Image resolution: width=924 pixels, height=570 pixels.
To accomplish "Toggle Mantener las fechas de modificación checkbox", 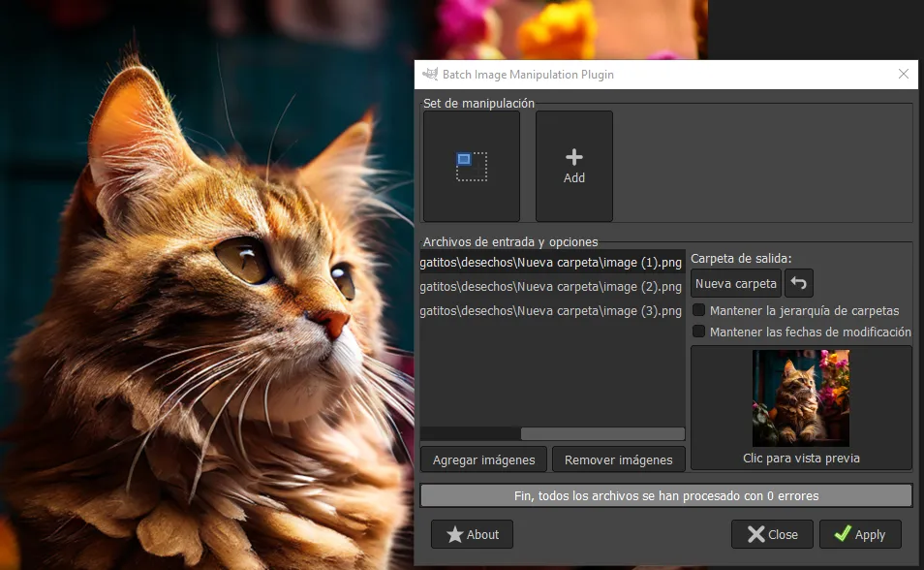I will coord(699,332).
